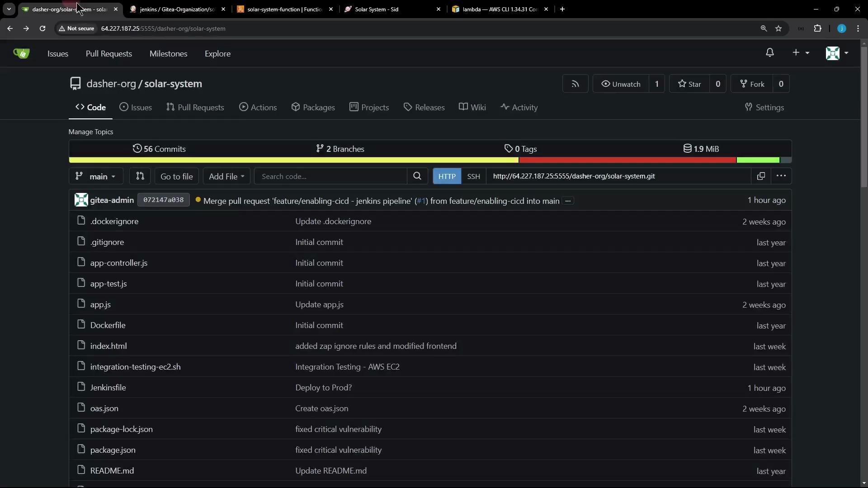Screen dimensions: 868x488
Task: Expand the Add File dropdown
Action: (226, 176)
